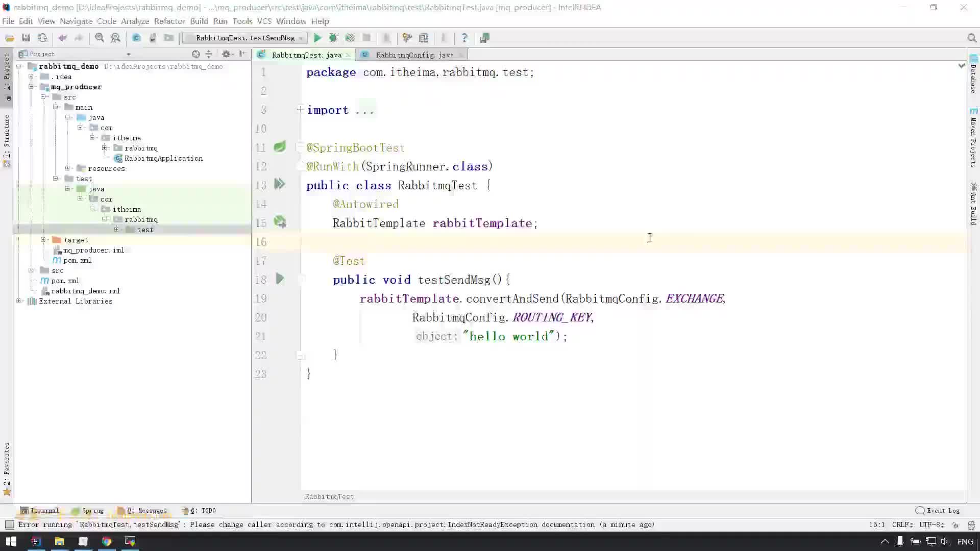
Task: Click the Spring bean gutter icon on line 11
Action: click(280, 147)
